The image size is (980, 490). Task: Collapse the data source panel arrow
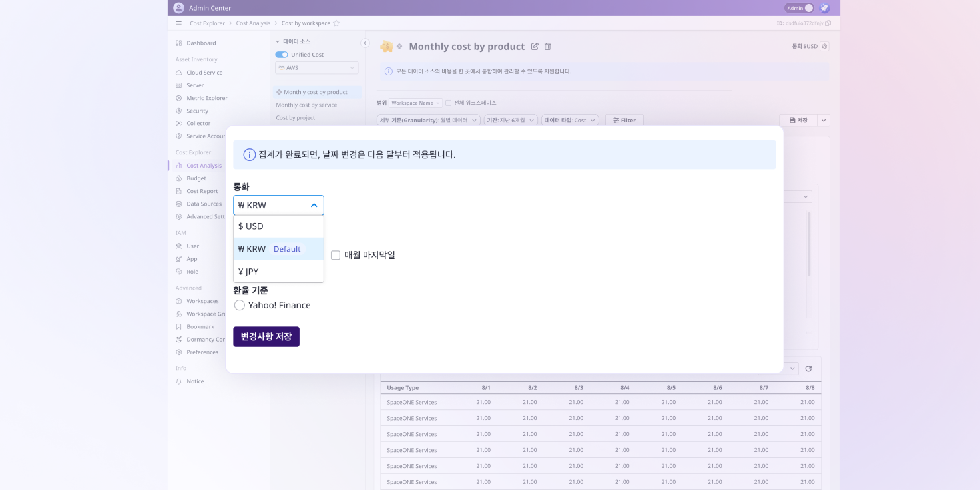tap(365, 43)
